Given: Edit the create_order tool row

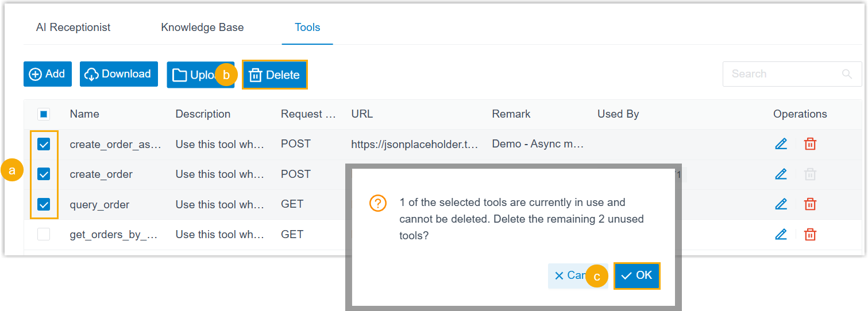Looking at the screenshot, I should coord(781,174).
